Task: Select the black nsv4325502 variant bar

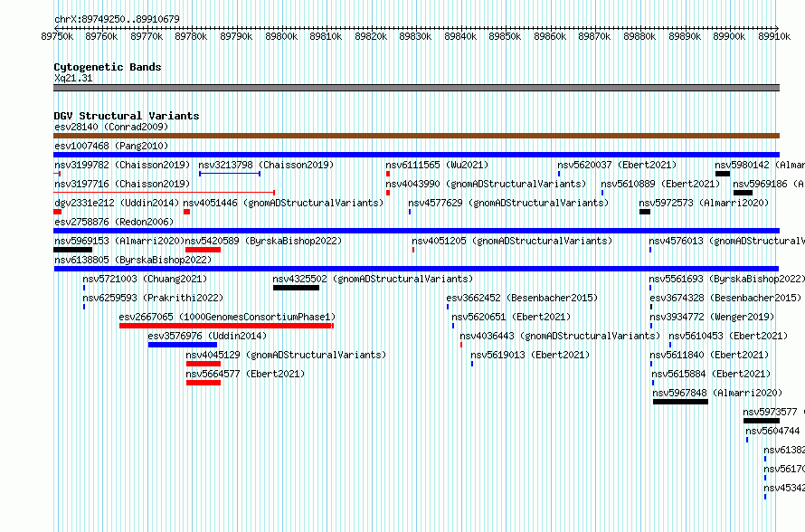Action: [x=297, y=288]
